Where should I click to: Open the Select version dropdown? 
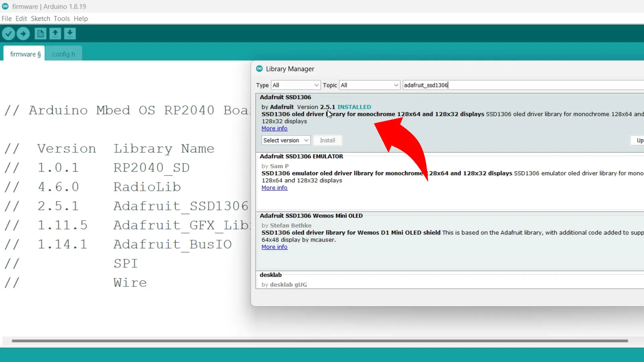[x=286, y=140]
